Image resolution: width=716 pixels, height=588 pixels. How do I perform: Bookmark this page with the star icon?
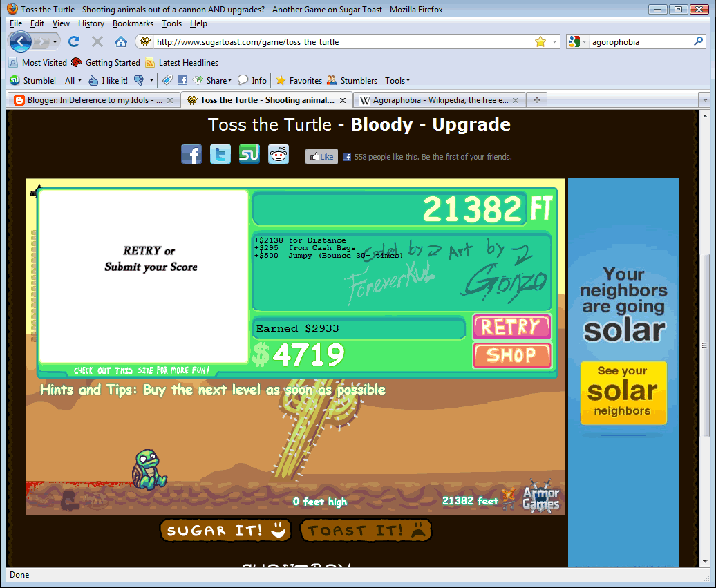540,42
